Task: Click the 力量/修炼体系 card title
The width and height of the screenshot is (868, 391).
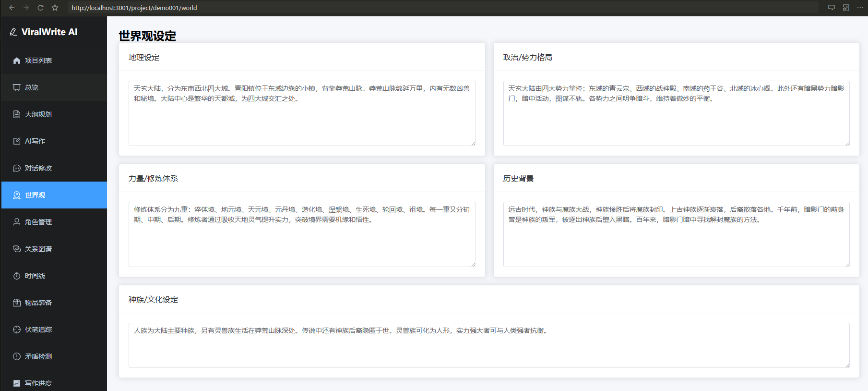Action: click(x=153, y=179)
